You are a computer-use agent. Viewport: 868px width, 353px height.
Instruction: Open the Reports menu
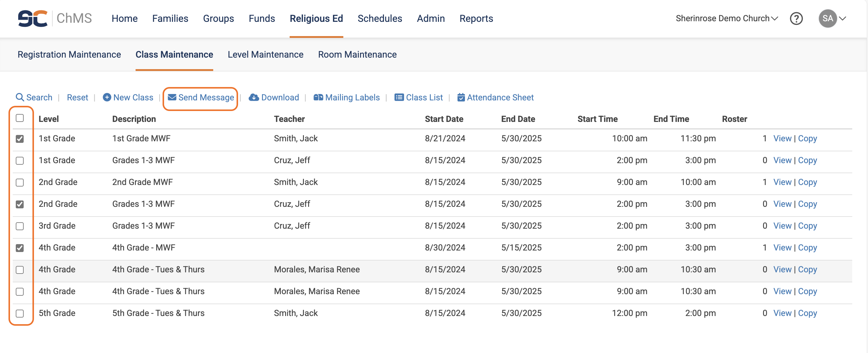[476, 18]
